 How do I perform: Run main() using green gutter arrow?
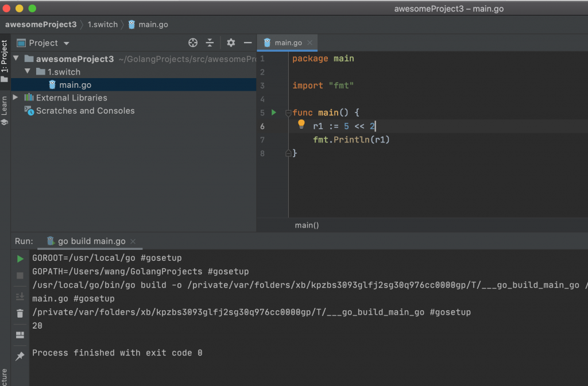(x=274, y=113)
